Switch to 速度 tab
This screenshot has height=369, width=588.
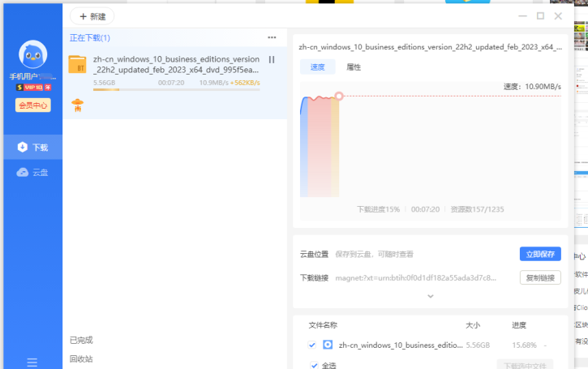tap(318, 67)
